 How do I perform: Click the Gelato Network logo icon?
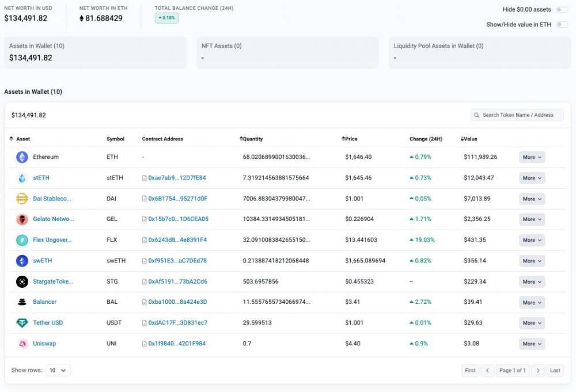pyautogui.click(x=22, y=219)
